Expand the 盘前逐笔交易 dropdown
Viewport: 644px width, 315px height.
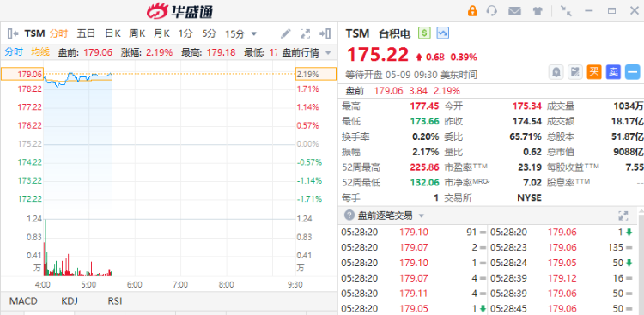coord(421,215)
